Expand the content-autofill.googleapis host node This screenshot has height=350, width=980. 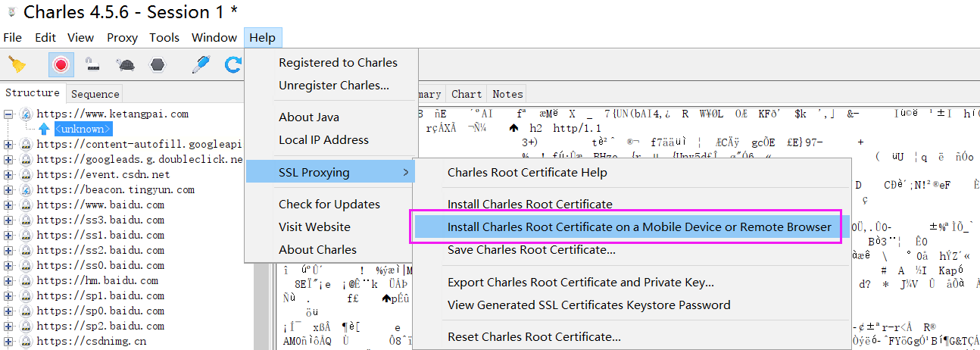click(x=8, y=145)
